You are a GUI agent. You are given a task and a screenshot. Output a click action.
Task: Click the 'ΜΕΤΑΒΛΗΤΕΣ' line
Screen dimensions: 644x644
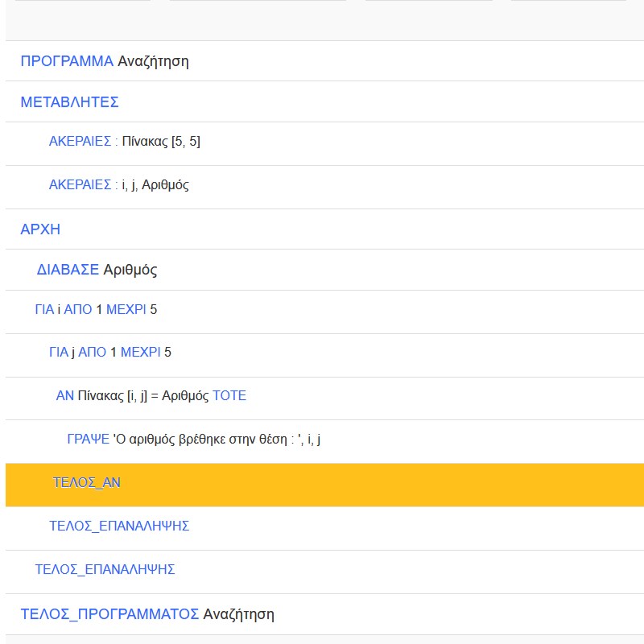(324, 101)
